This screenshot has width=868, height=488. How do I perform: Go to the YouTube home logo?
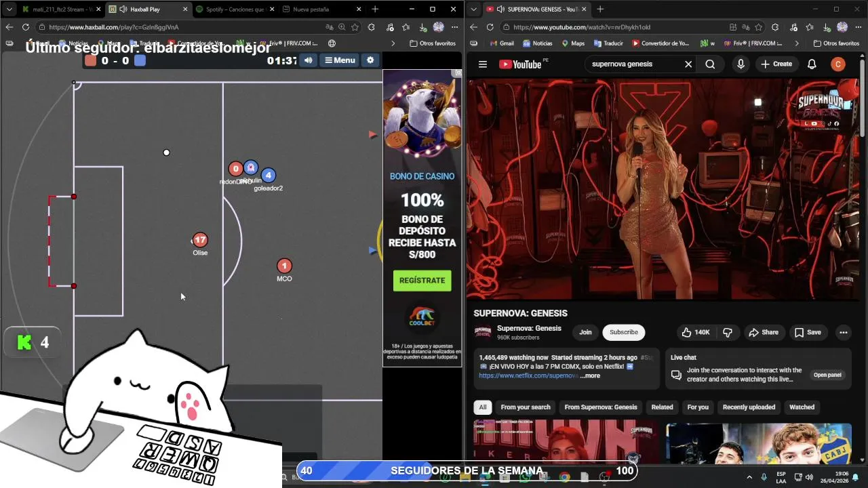point(520,64)
